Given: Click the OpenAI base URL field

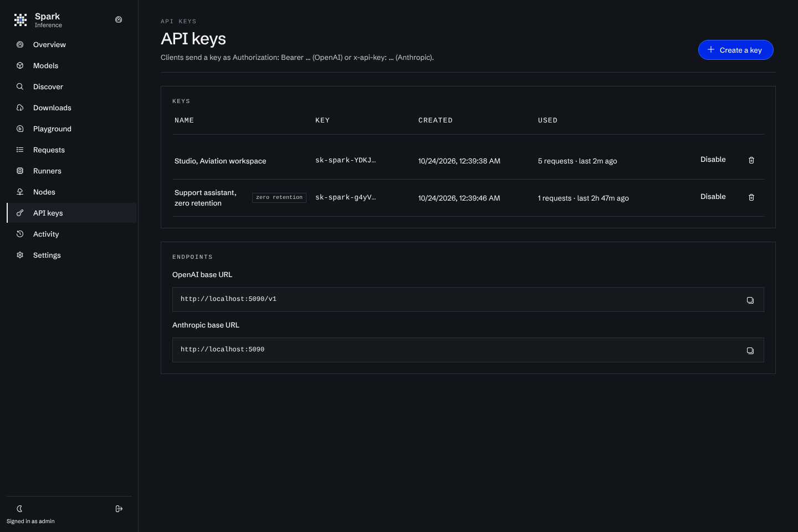Looking at the screenshot, I should coord(468,299).
